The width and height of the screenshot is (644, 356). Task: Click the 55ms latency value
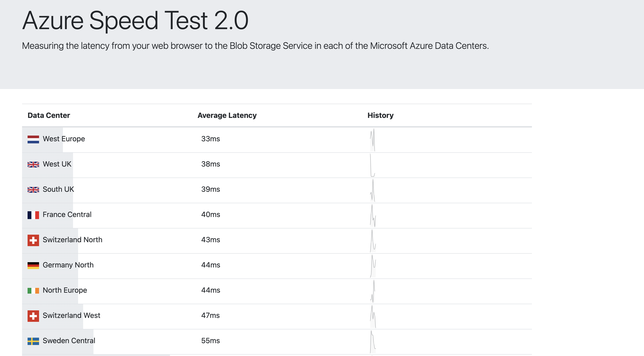[211, 341]
